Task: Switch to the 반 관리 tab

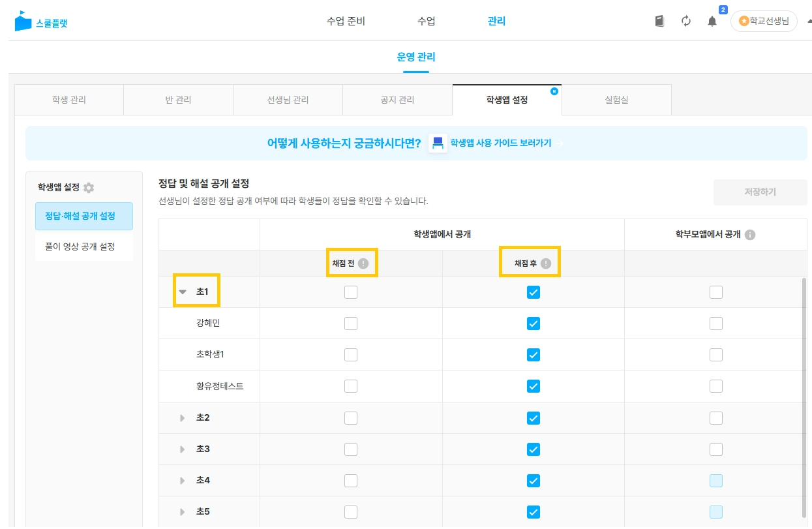Action: pyautogui.click(x=178, y=100)
